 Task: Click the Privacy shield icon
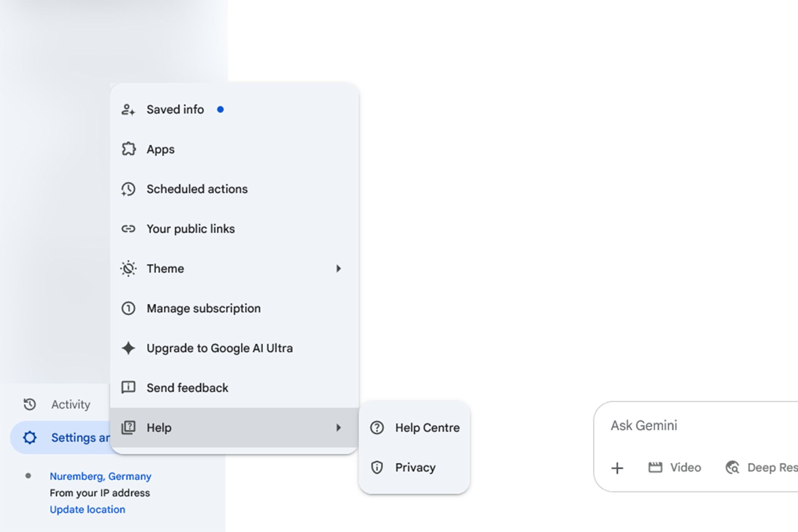click(x=377, y=468)
